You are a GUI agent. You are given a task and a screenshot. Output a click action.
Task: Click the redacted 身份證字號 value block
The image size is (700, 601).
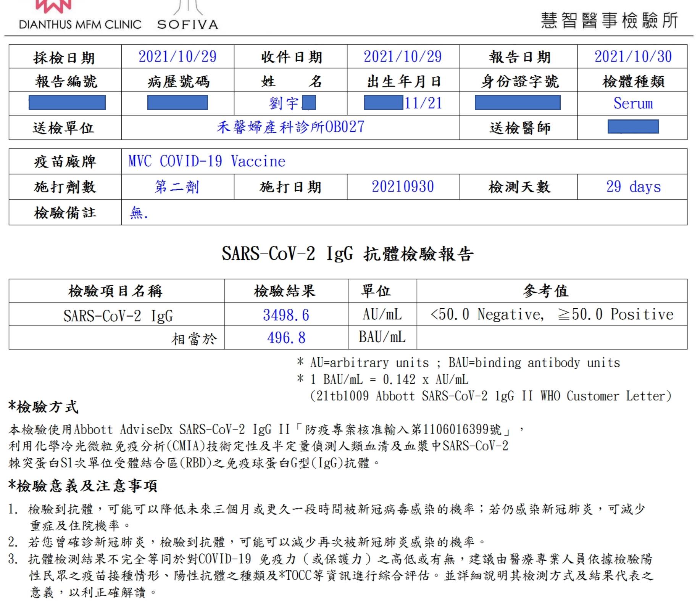coord(518,103)
